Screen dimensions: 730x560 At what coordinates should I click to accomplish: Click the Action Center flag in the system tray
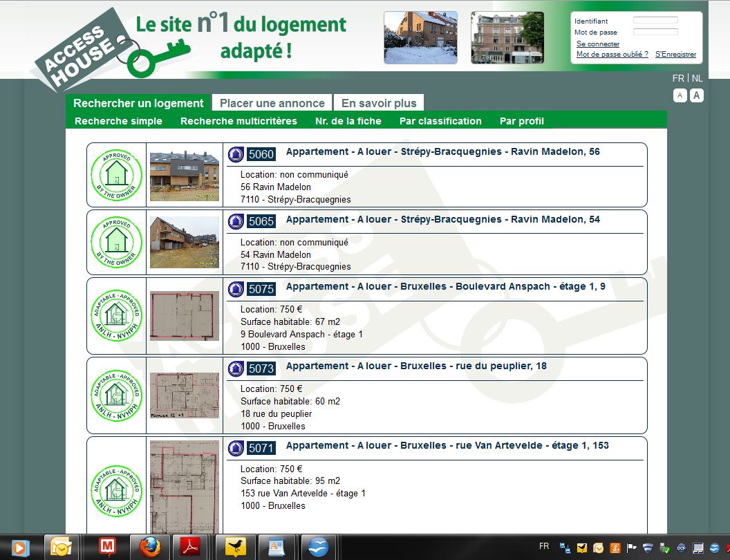point(631,548)
